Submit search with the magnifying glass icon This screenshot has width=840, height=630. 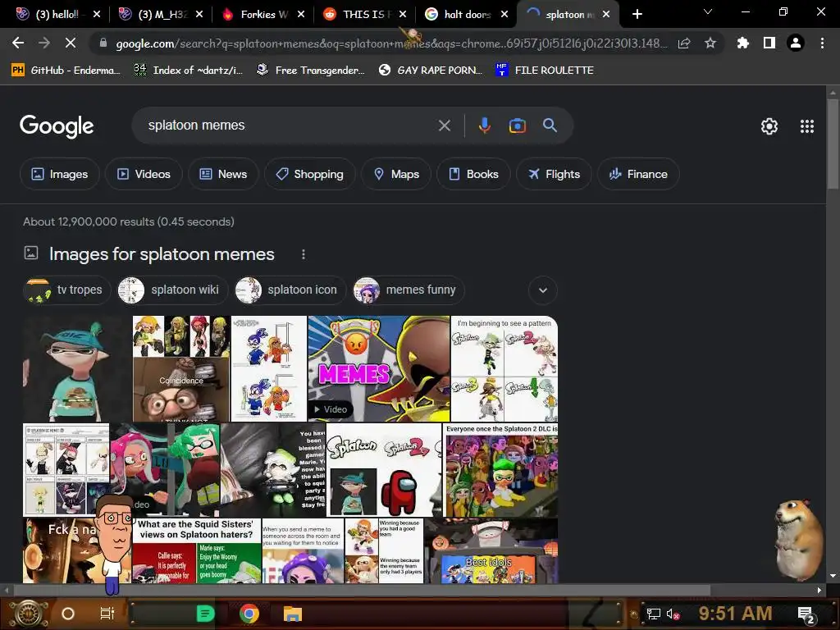pos(550,126)
